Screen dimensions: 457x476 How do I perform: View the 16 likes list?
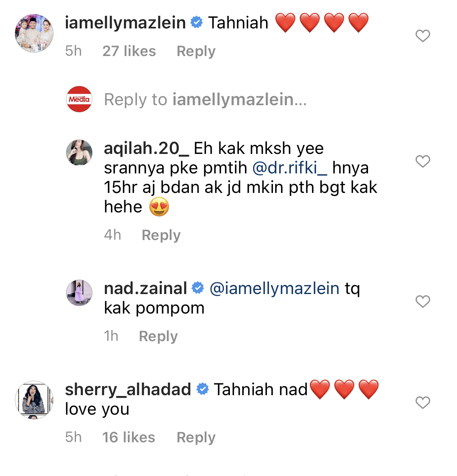tap(129, 437)
